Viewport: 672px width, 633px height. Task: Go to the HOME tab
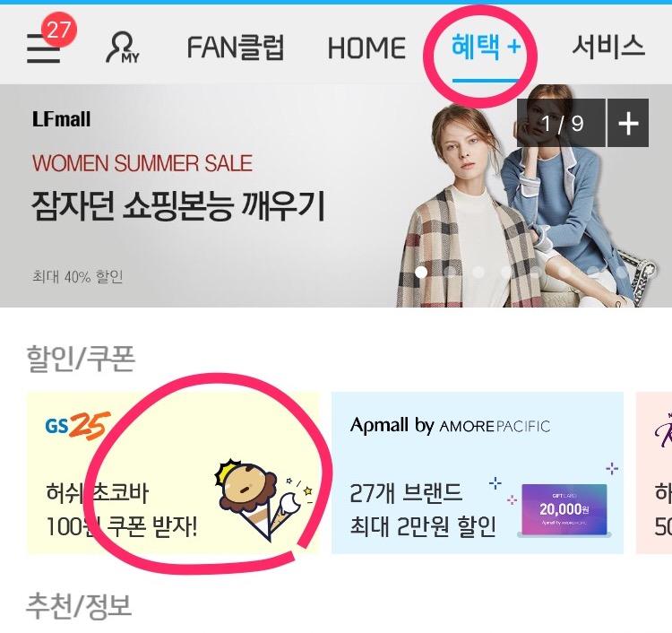point(366,48)
